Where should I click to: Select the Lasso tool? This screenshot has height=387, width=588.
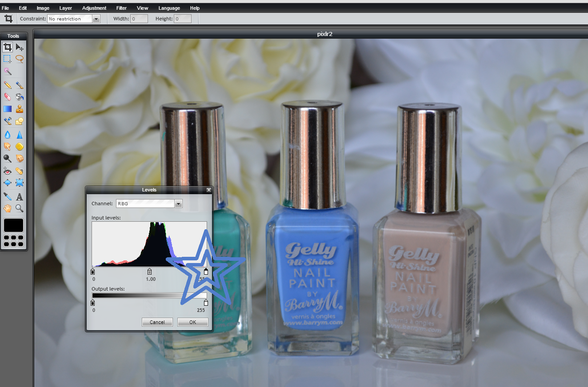click(20, 58)
